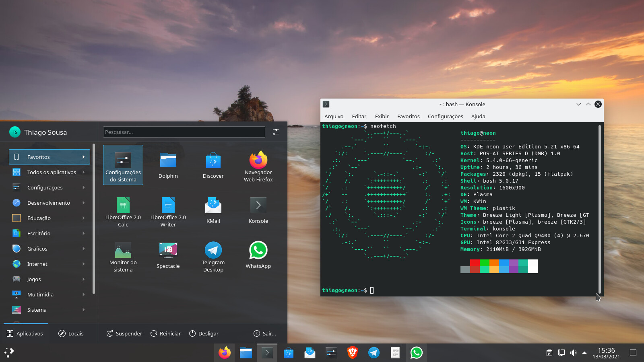Expand Multimídia category

point(50,294)
